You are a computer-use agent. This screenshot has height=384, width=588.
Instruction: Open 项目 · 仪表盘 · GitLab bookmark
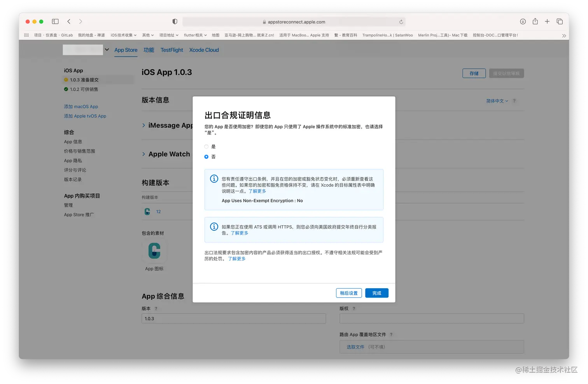[53, 35]
